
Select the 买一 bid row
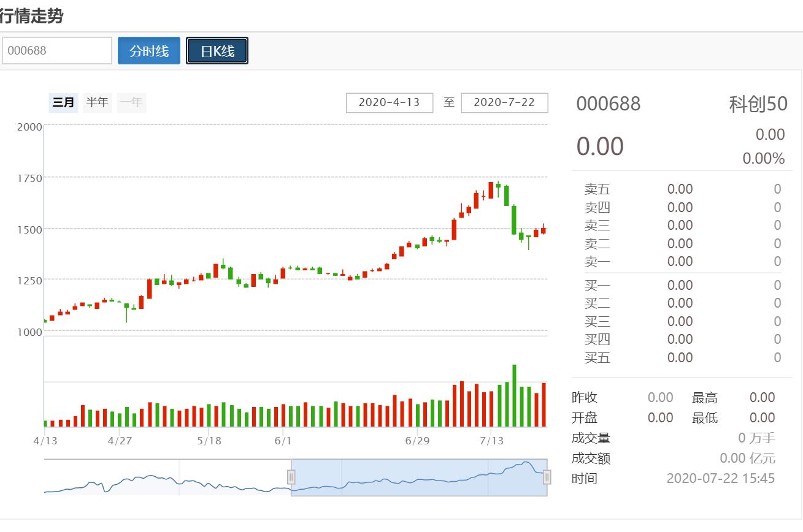click(681, 285)
